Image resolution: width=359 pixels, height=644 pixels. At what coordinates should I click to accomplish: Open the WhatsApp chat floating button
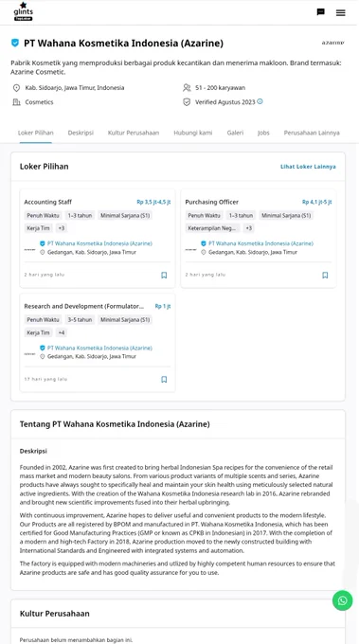342,600
